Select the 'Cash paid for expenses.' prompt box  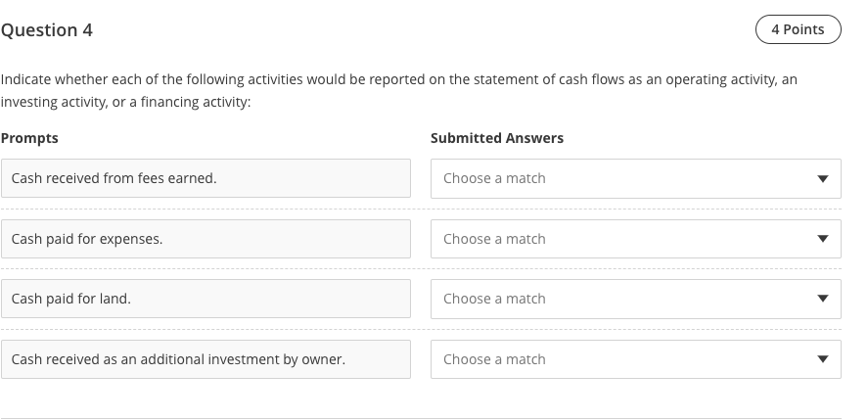206,239
